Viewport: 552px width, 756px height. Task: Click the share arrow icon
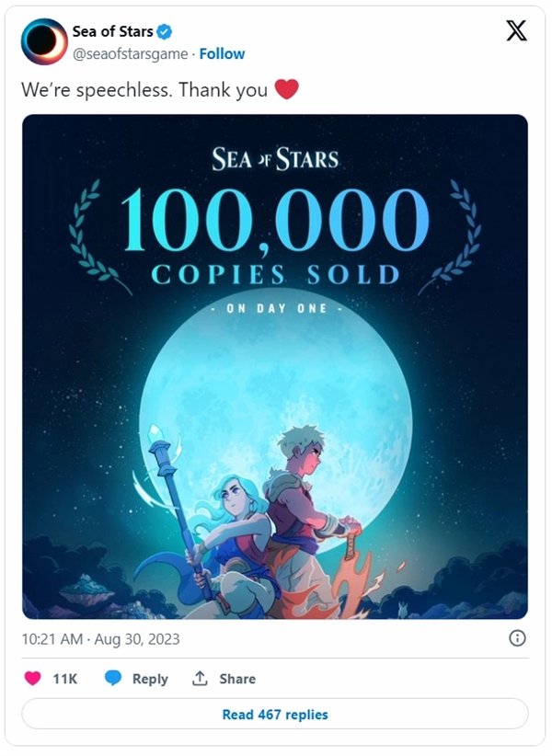pos(200,679)
